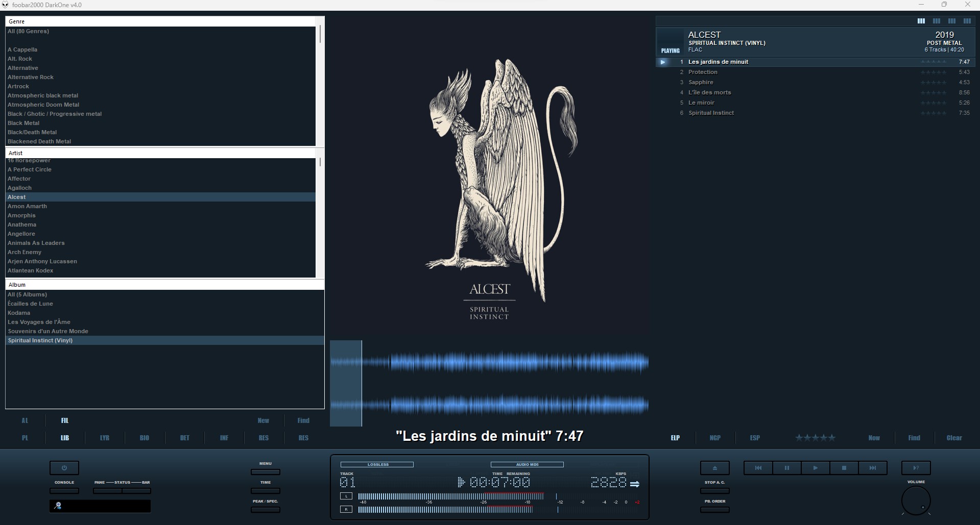Click the Lossless indicator in the display

pos(377,464)
